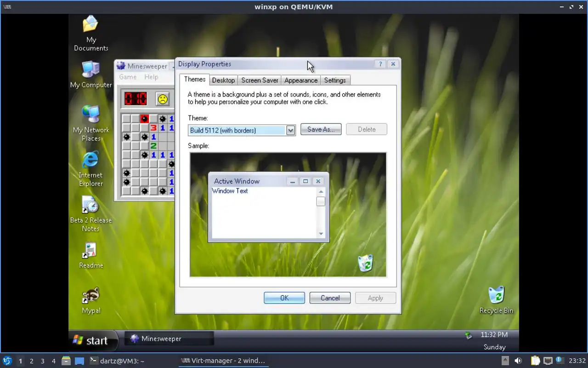This screenshot has height=368, width=588.
Task: Click the XP system tray icon
Action: point(468,335)
